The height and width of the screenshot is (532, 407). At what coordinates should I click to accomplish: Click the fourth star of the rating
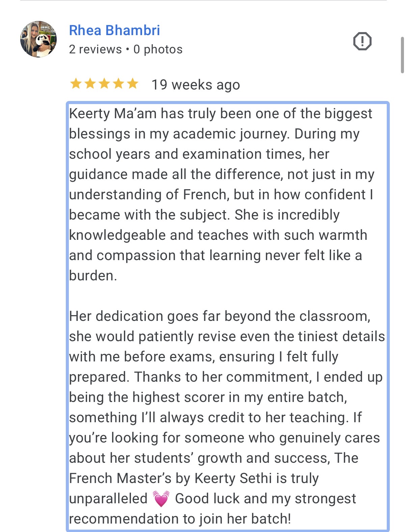point(118,83)
